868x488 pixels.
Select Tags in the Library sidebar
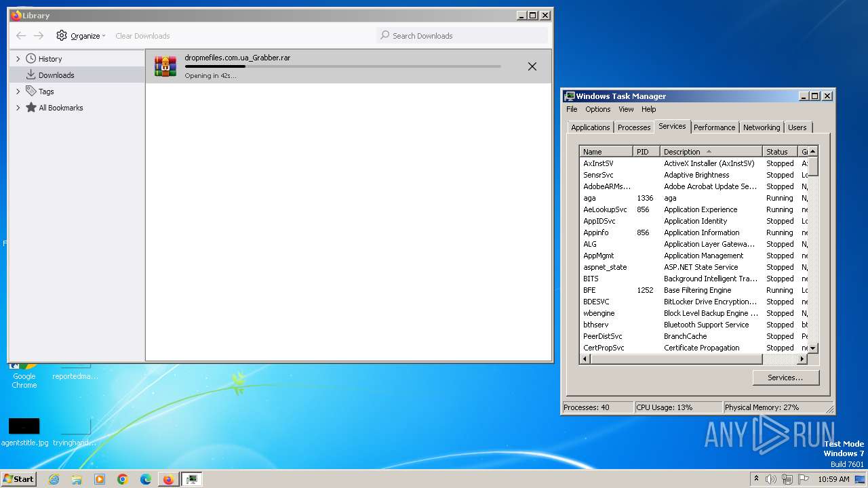coord(46,91)
